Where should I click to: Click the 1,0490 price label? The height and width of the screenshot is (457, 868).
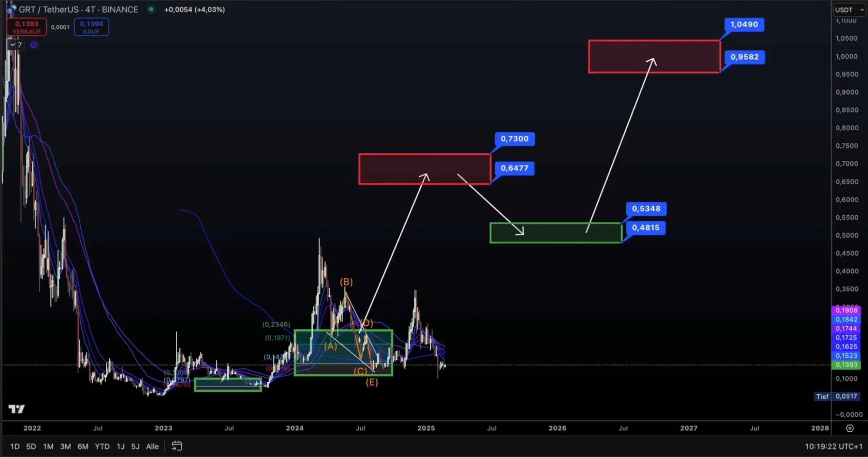pyautogui.click(x=744, y=24)
